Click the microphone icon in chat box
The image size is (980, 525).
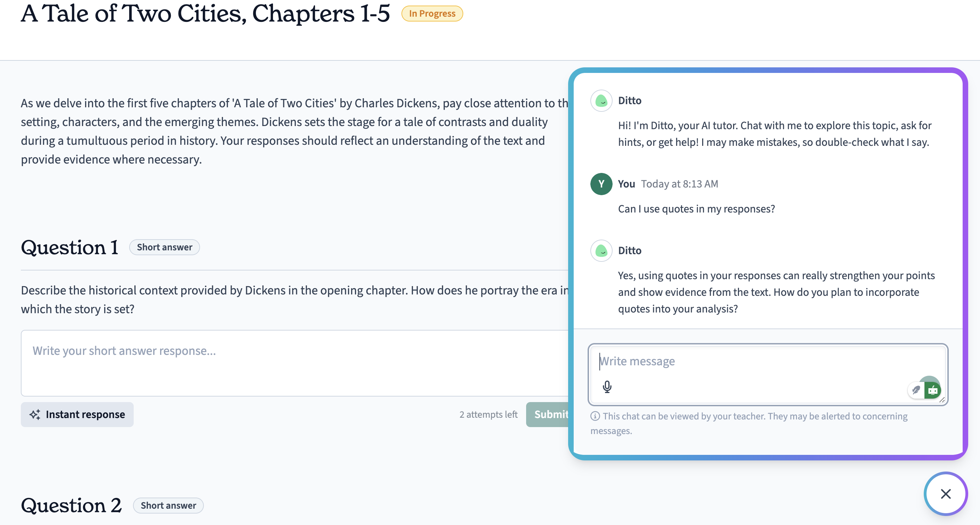click(x=607, y=386)
